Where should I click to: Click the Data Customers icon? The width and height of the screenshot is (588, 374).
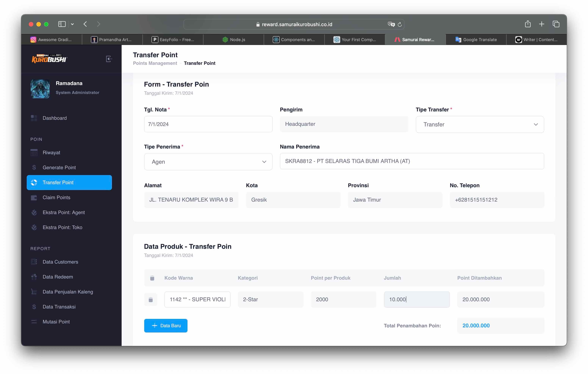click(x=34, y=262)
